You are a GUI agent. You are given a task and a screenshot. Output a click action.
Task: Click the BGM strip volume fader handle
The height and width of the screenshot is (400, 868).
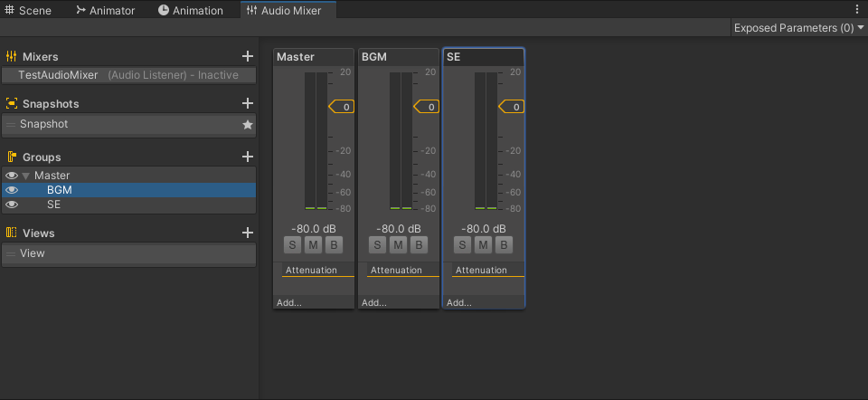pos(427,107)
